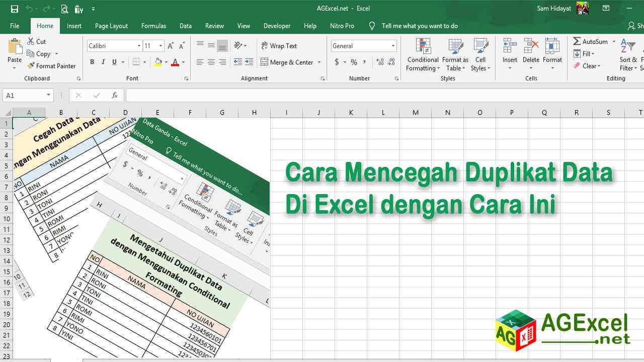
Task: Switch to the Formulas tab
Action: tap(153, 26)
